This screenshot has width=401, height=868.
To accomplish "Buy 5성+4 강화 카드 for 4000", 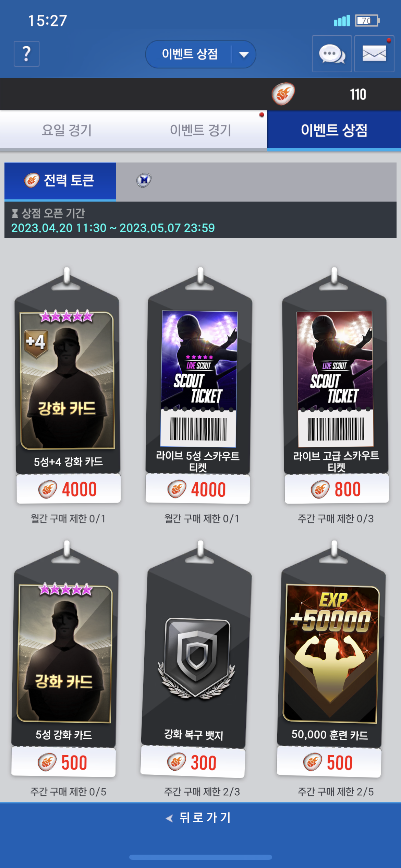I will click(x=69, y=489).
